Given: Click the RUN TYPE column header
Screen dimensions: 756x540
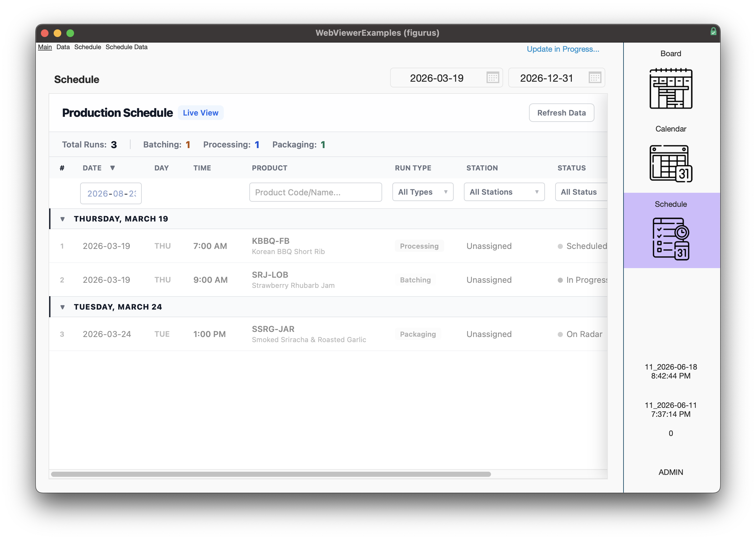Looking at the screenshot, I should [413, 168].
